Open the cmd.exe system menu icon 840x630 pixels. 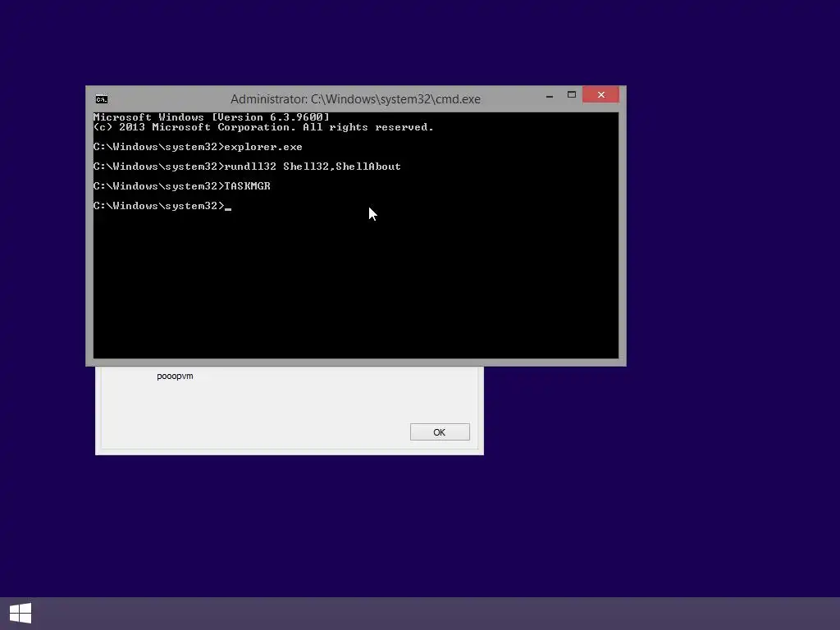coord(101,99)
